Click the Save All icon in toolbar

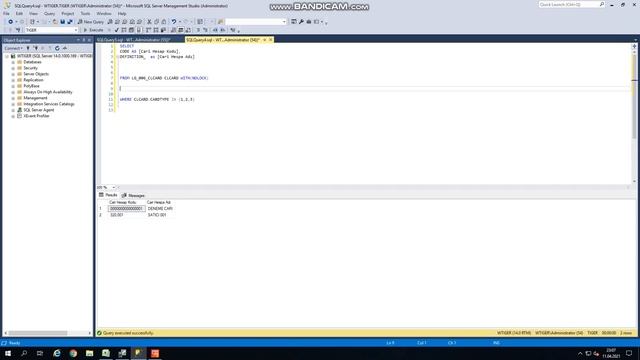pos(70,22)
